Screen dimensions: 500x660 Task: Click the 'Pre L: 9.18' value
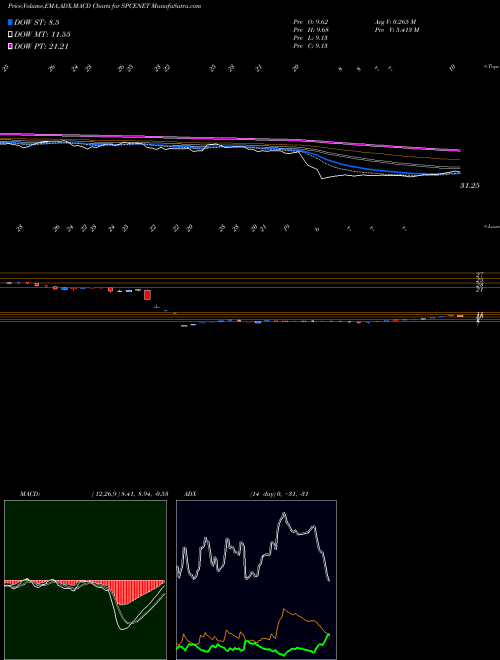coord(311,38)
